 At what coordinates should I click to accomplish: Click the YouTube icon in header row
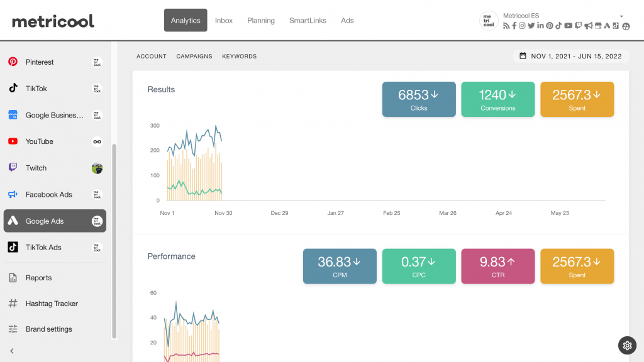(x=568, y=26)
